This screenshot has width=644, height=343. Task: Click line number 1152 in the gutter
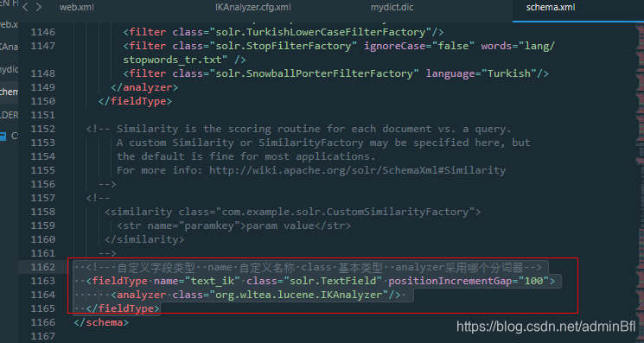point(42,129)
